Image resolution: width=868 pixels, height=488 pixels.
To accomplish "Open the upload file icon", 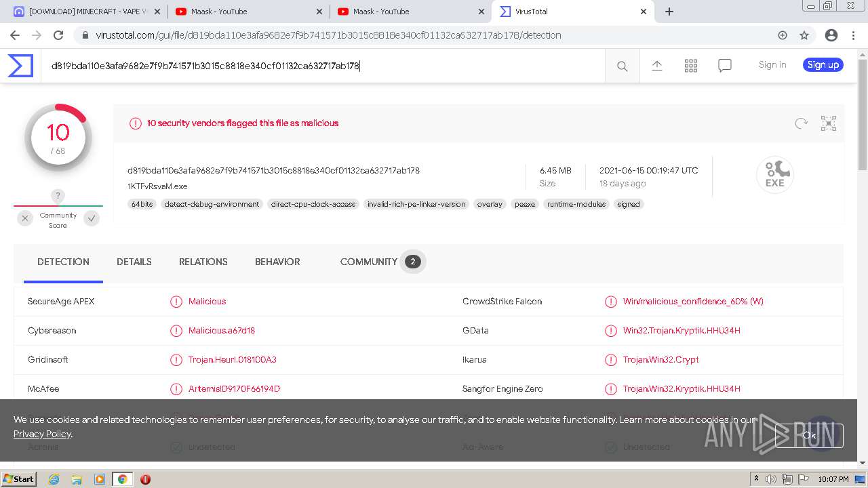I will click(656, 66).
